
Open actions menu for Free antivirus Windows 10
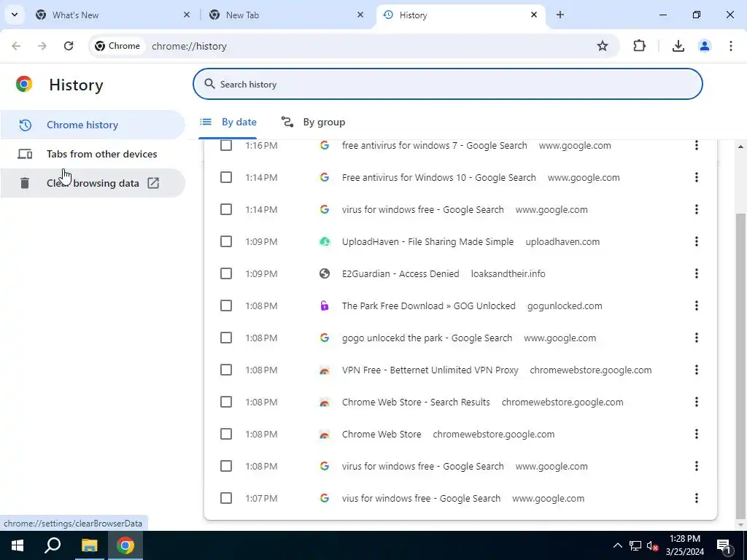(697, 178)
